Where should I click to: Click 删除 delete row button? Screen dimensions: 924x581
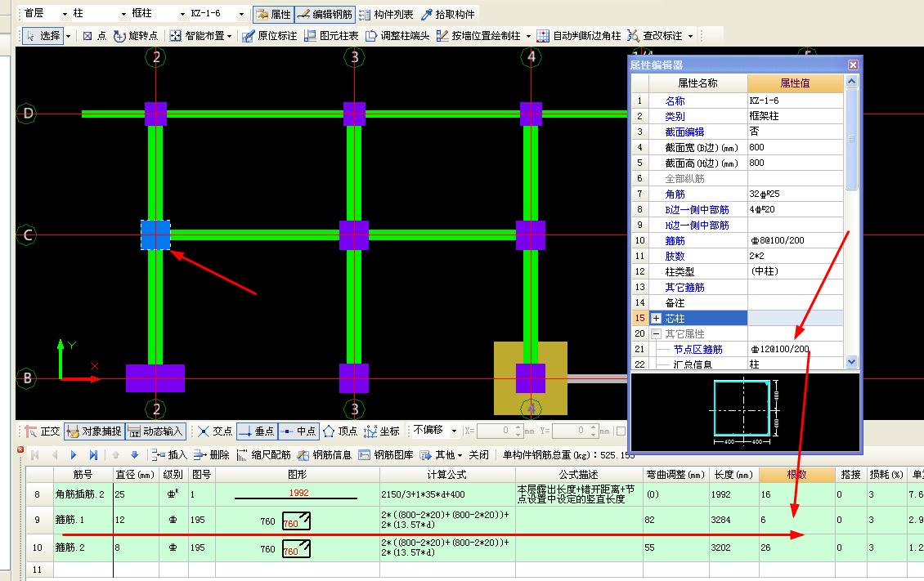[x=212, y=455]
